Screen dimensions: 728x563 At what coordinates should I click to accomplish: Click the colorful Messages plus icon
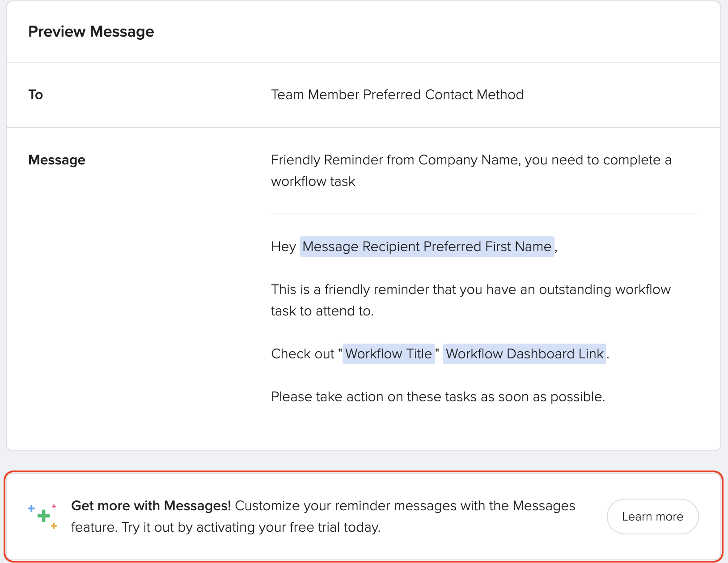tap(42, 516)
